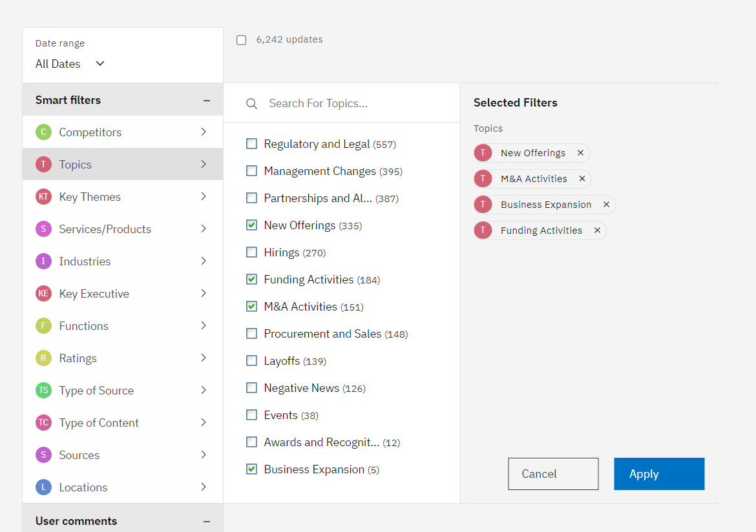Click the Sources 'S' icon
This screenshot has width=756, height=532.
pos(43,455)
